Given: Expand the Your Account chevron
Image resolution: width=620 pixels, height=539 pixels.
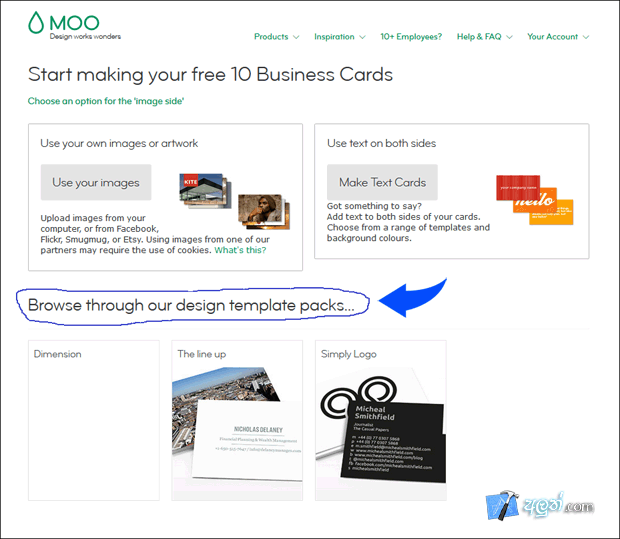Looking at the screenshot, I should (586, 37).
